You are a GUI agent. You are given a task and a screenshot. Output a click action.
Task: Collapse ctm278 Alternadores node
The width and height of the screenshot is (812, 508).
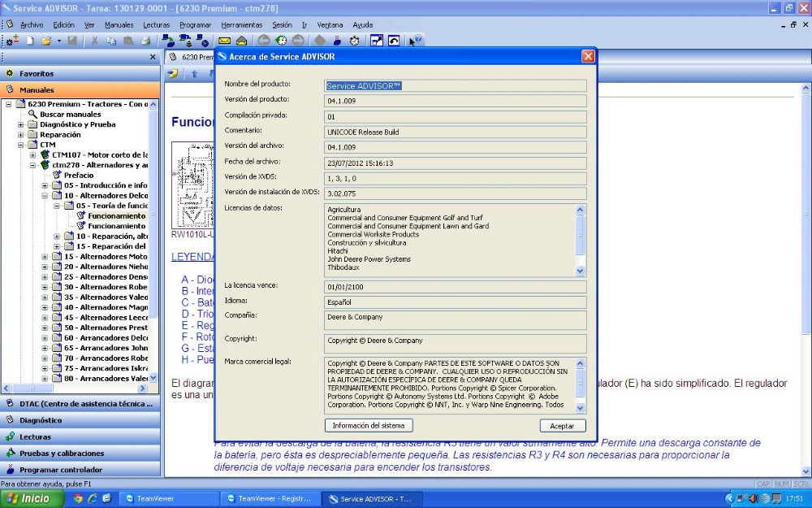[x=32, y=165]
